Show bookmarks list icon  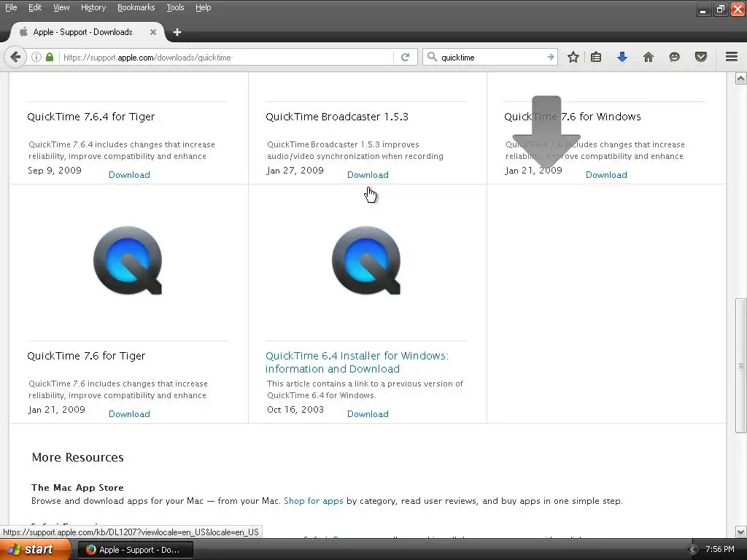pos(595,57)
